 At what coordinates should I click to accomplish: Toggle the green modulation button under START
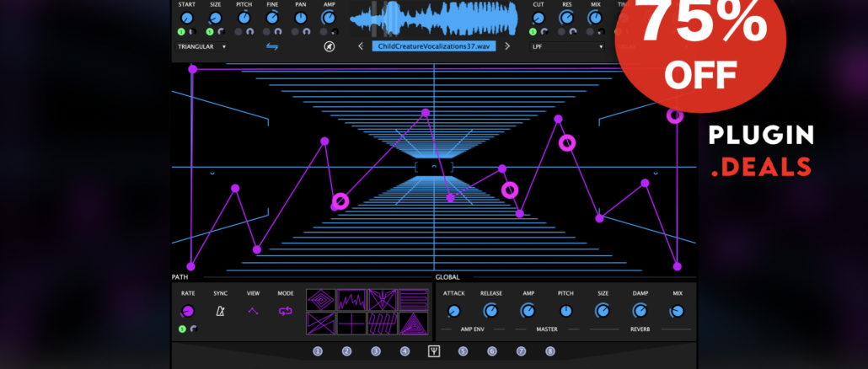[181, 32]
